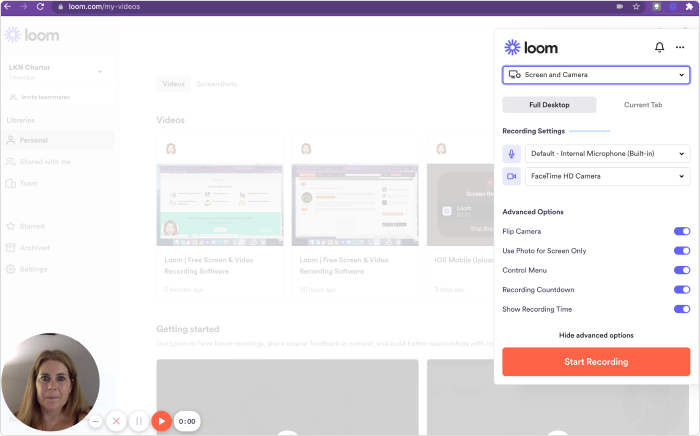Go forward with the browser forward arrow

point(24,6)
